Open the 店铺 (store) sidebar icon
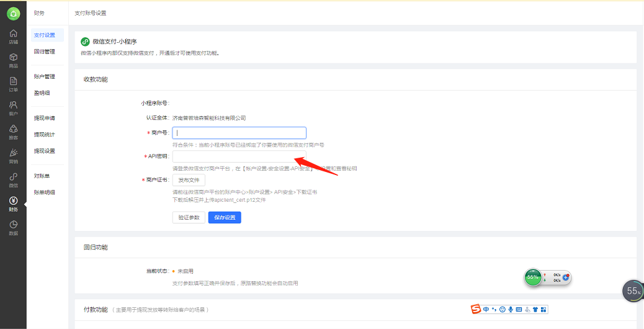This screenshot has width=644, height=329. point(13,37)
